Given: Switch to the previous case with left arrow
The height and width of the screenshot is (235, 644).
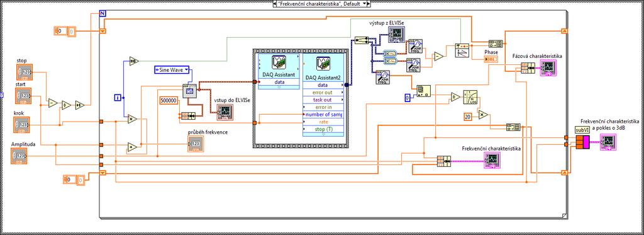Looking at the screenshot, I should (x=274, y=4).
